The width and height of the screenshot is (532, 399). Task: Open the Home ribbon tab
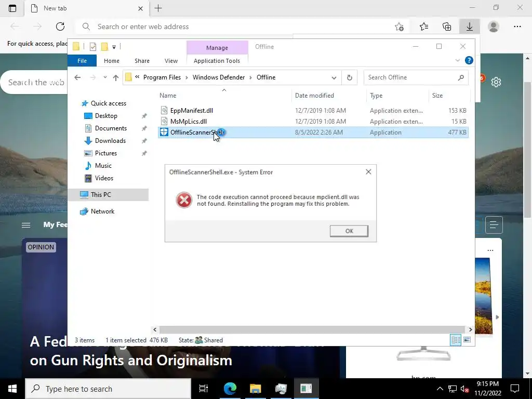tap(112, 61)
